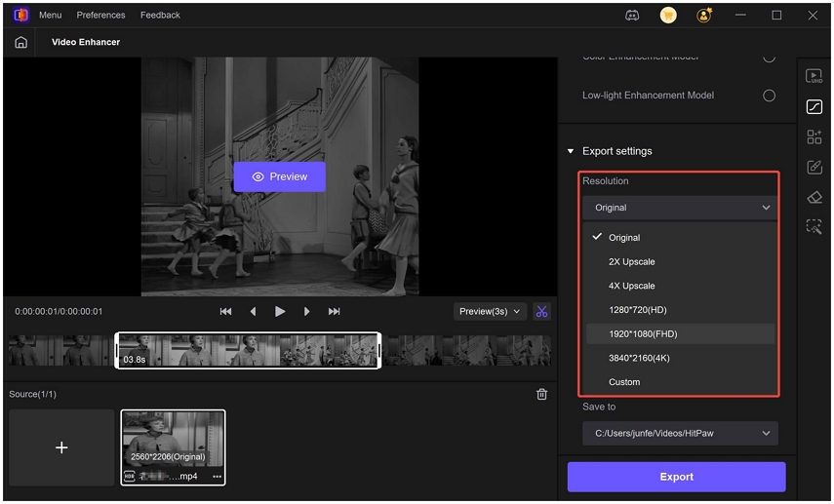Choose 4X Upscale resolution option

pos(680,286)
